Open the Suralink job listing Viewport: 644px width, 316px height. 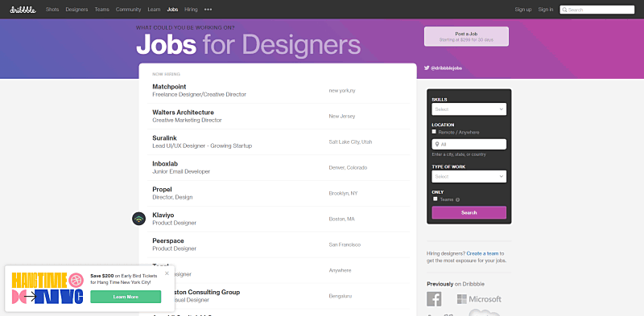(164, 138)
